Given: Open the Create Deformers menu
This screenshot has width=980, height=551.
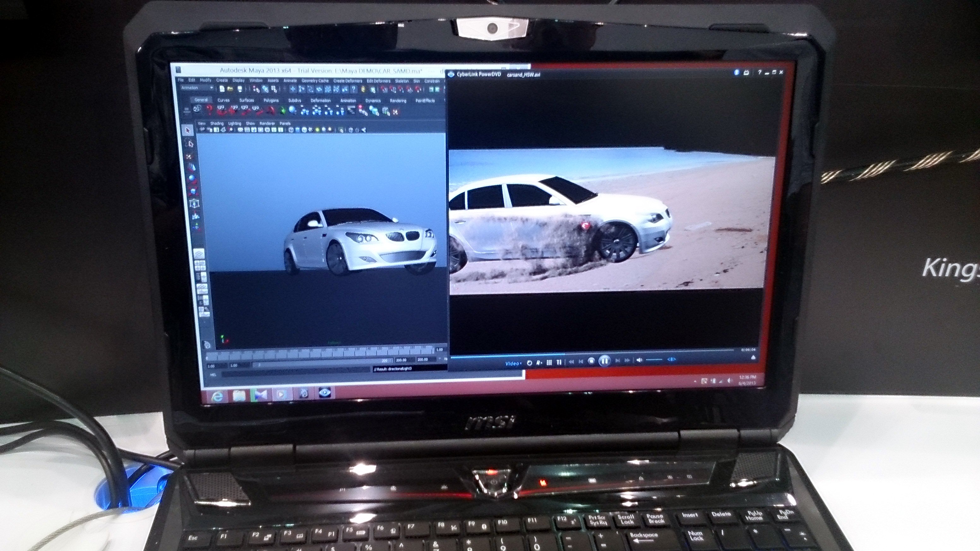Looking at the screenshot, I should [347, 81].
